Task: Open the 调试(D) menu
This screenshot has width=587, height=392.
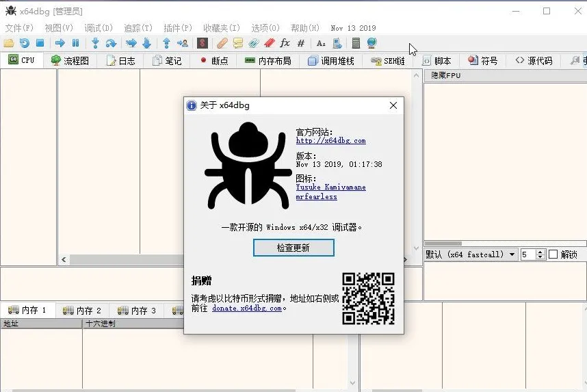Action: click(x=99, y=28)
